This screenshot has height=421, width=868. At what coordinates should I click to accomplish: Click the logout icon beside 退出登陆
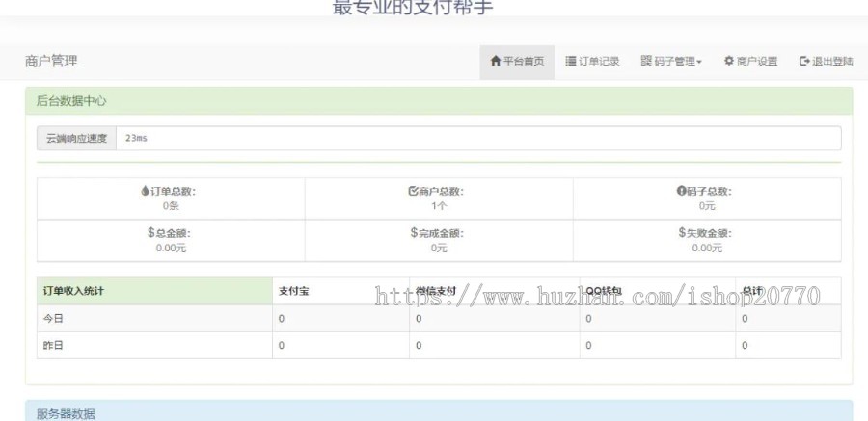(804, 61)
